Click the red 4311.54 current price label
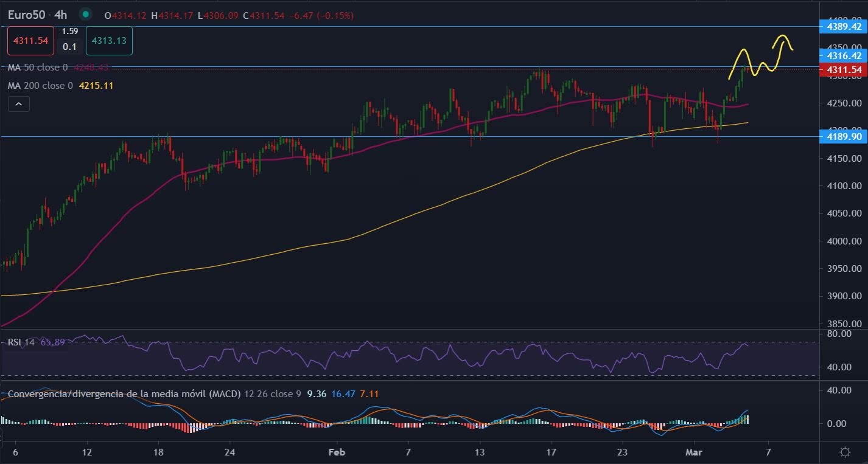Image resolution: width=868 pixels, height=464 pixels. (x=844, y=70)
